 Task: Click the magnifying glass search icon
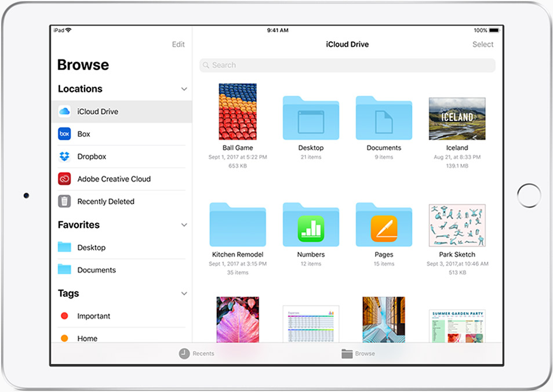click(206, 66)
